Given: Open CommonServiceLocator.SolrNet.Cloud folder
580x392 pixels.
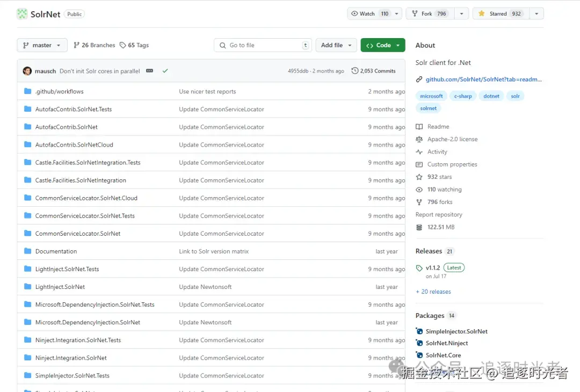Looking at the screenshot, I should [86, 198].
